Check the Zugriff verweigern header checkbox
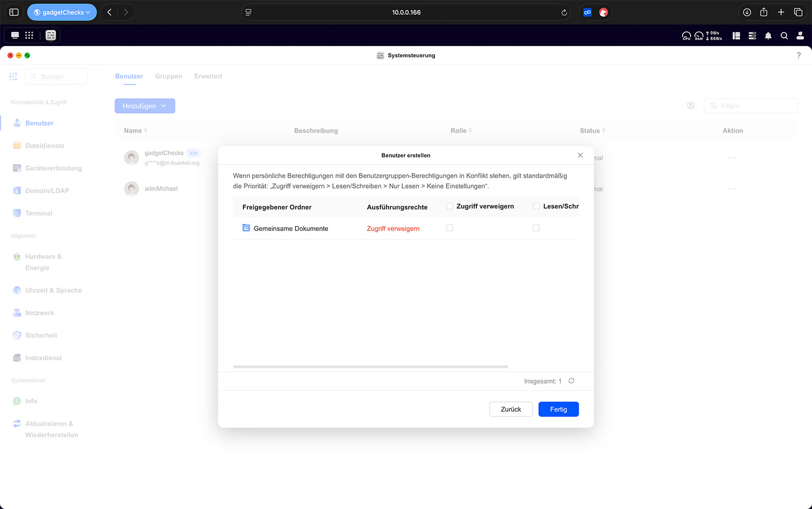812x509 pixels. click(449, 206)
